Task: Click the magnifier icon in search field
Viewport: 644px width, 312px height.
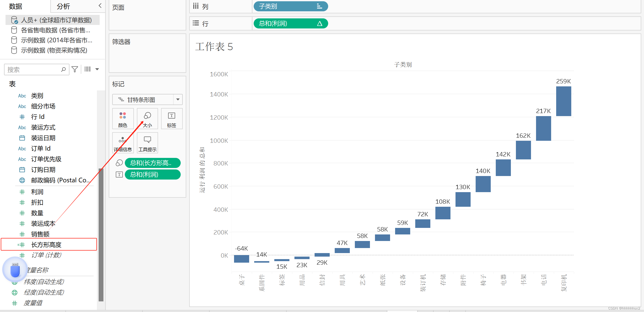Action: (x=63, y=69)
